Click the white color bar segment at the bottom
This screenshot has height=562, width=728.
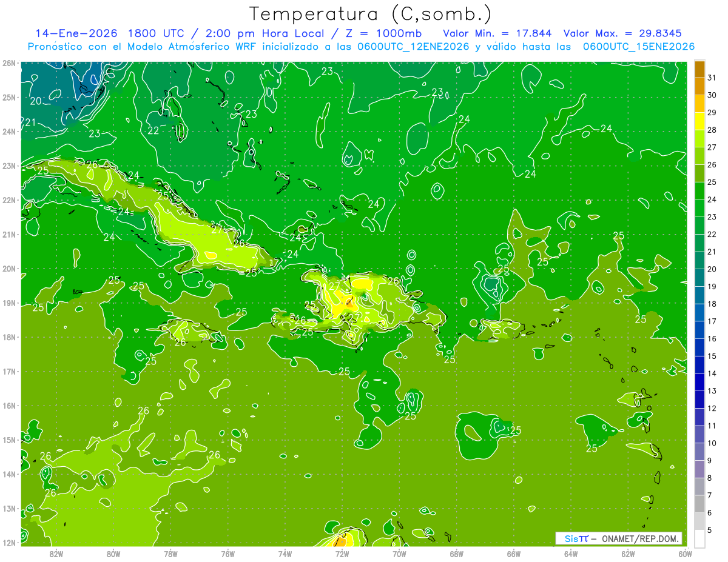coord(699,539)
